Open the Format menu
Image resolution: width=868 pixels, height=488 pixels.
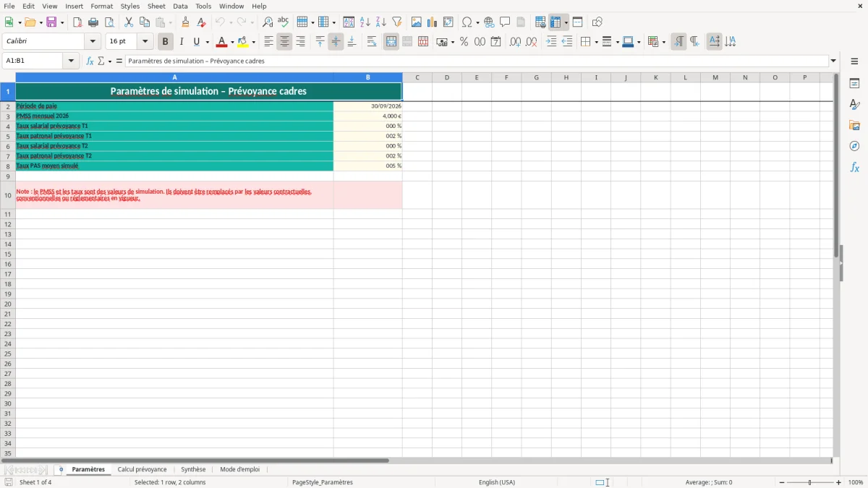[x=101, y=6]
